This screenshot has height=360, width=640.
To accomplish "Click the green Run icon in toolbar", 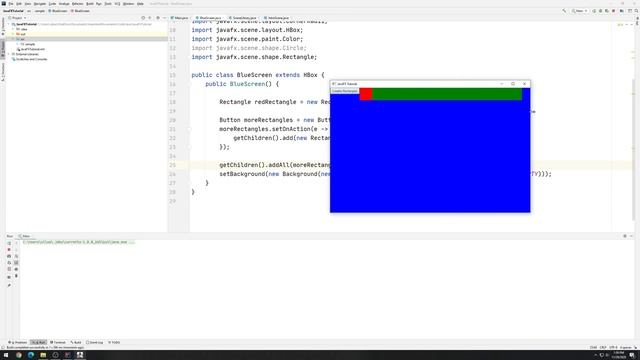I will 594,11.
